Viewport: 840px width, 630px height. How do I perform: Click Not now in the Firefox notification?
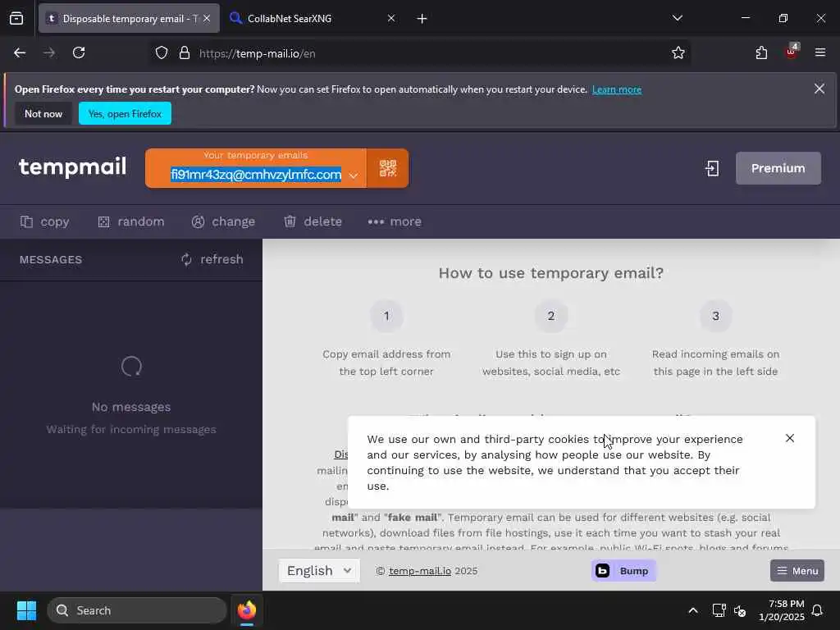click(43, 113)
